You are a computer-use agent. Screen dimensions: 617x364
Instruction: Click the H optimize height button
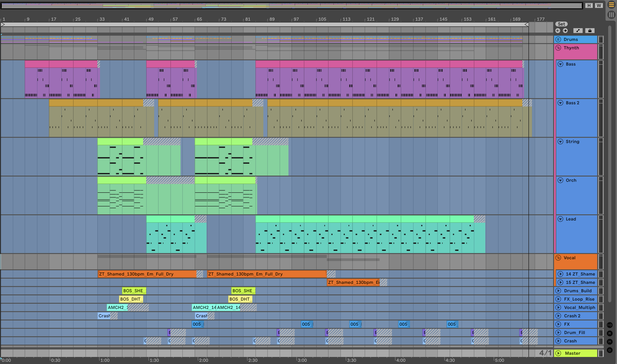tap(589, 6)
